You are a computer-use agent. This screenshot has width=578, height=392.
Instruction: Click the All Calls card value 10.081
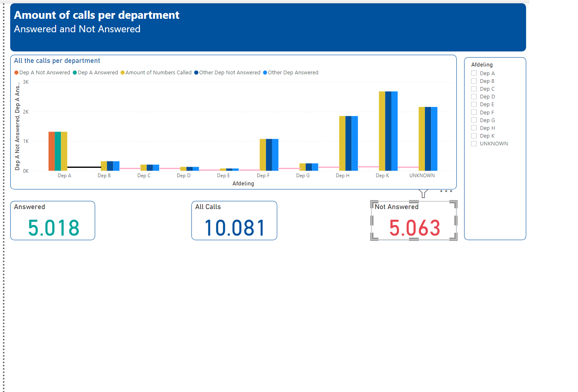point(235,228)
